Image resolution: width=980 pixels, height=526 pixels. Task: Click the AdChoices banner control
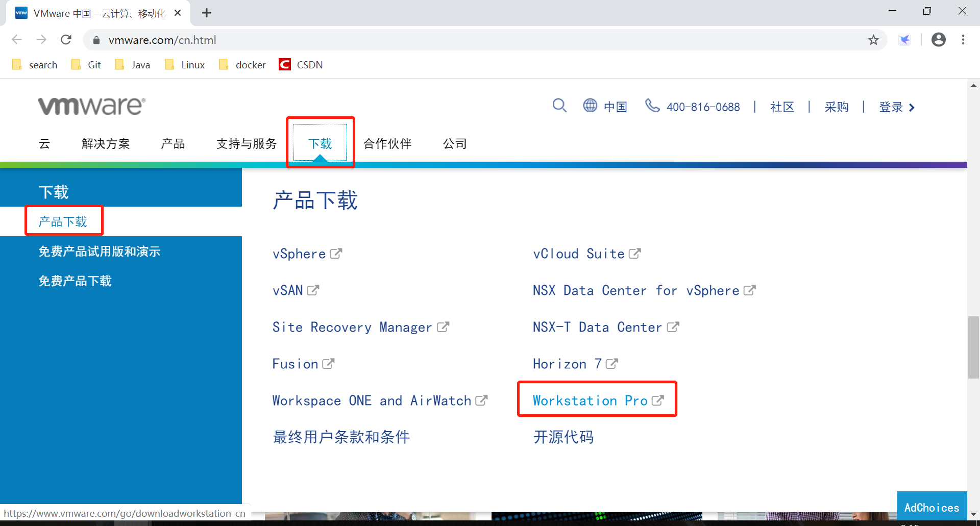pos(931,507)
